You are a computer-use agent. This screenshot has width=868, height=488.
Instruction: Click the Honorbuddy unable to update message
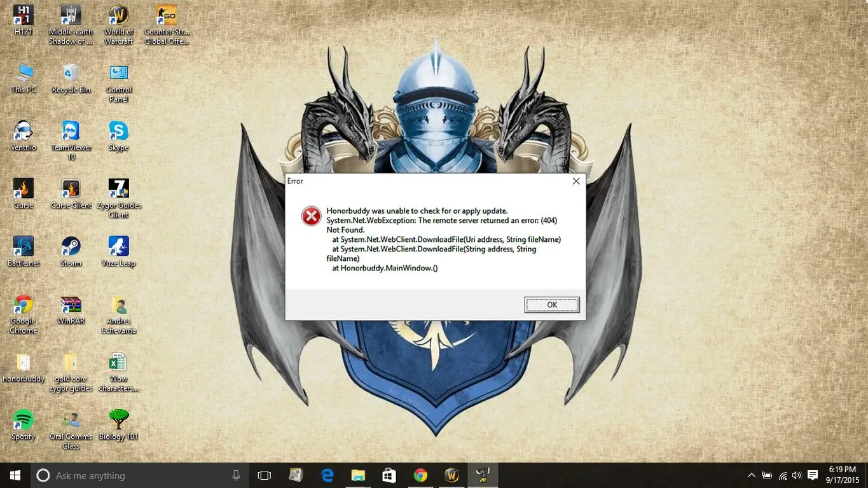[417, 211]
